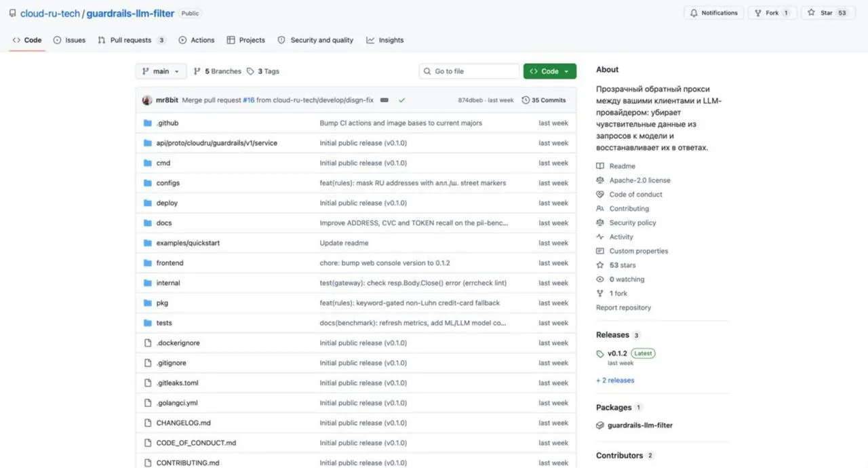Viewport: 868px width, 468px height.
Task: Click the note icon beside Custom properties
Action: (600, 251)
